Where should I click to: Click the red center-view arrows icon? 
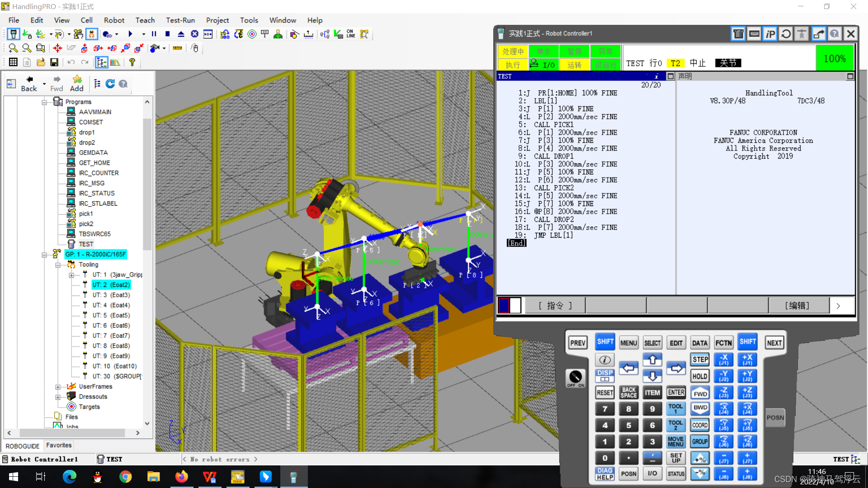[57, 48]
